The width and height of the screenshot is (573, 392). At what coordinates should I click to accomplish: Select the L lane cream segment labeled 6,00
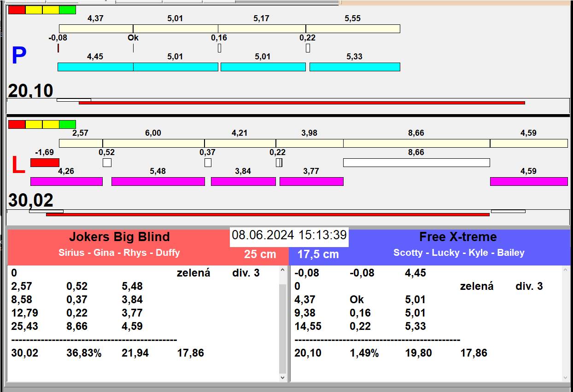point(153,143)
